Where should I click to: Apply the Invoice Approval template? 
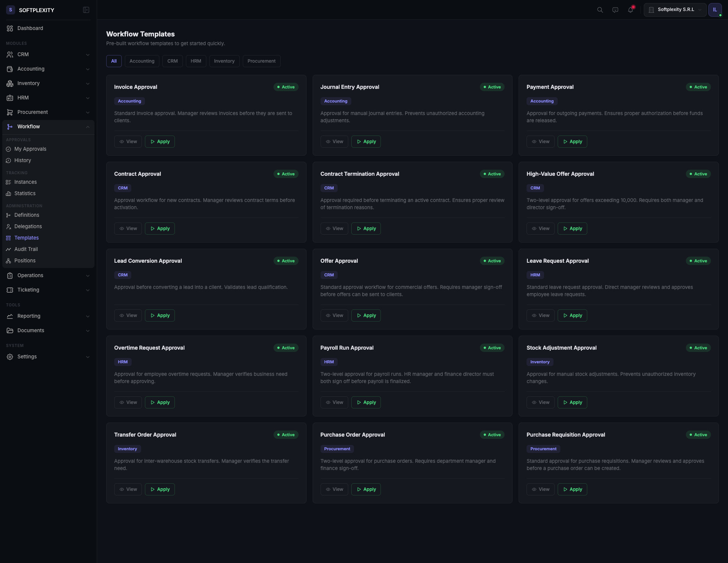(159, 141)
